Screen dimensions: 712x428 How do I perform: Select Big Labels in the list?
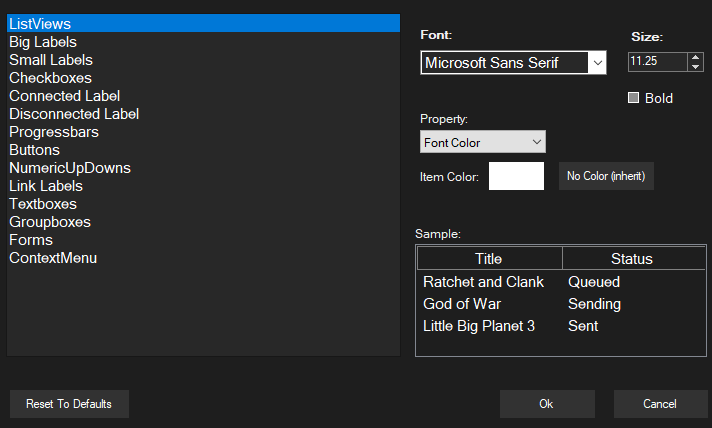coord(43,42)
